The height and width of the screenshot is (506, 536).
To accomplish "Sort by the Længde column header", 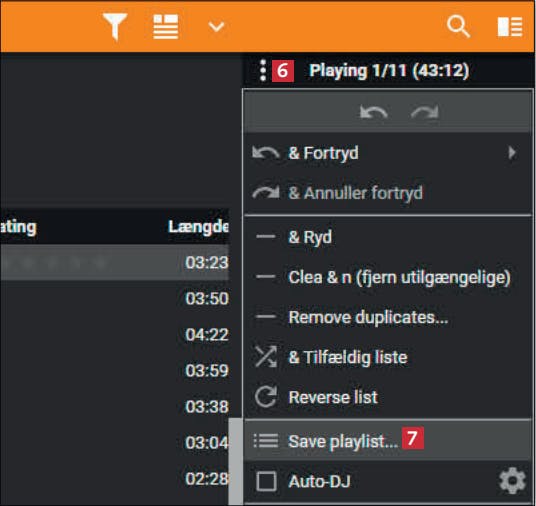I will pyautogui.click(x=198, y=227).
